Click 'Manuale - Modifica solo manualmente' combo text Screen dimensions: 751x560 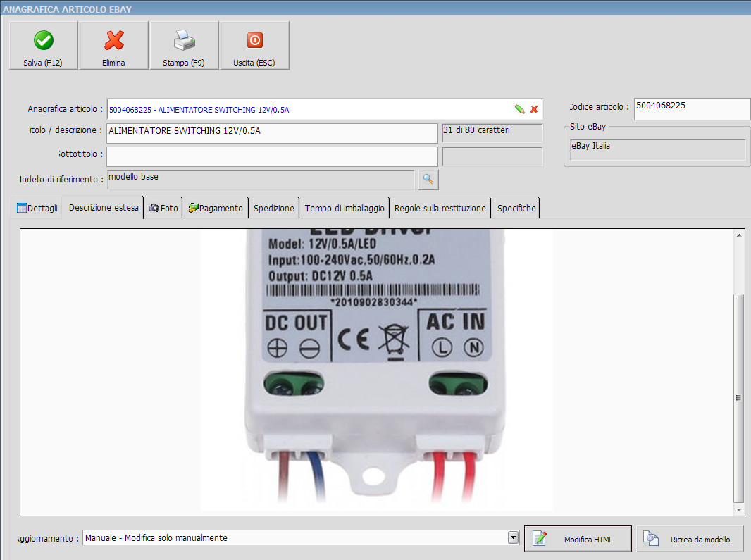point(156,538)
